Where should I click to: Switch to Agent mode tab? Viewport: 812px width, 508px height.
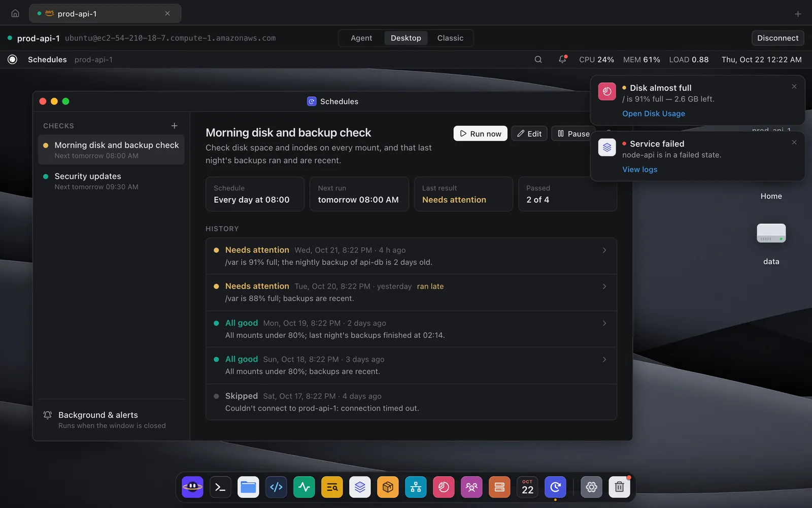tap(361, 38)
